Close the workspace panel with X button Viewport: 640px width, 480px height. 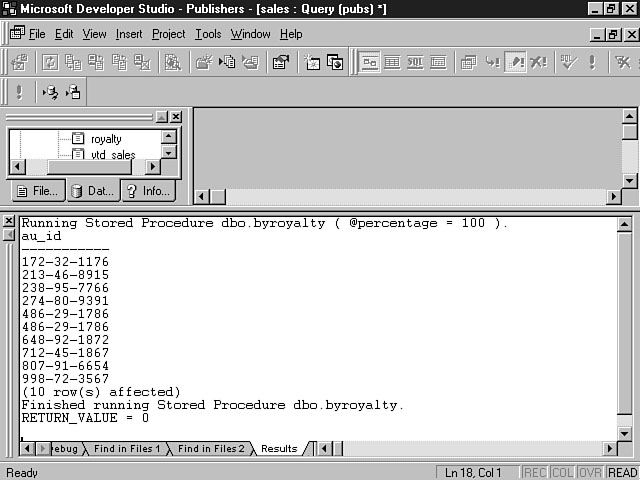[176, 117]
